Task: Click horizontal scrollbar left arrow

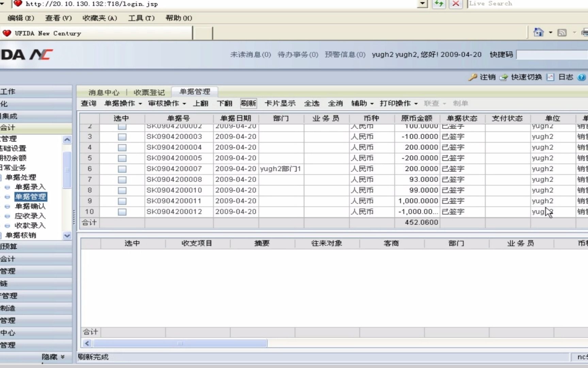Action: pos(87,343)
